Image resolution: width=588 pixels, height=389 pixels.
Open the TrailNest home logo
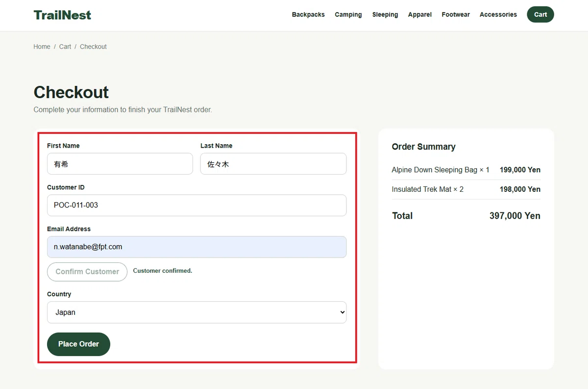62,15
